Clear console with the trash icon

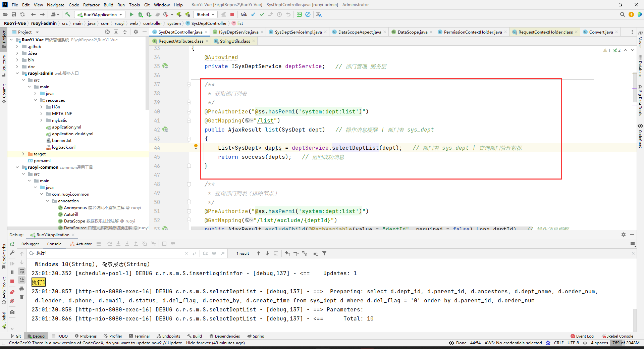click(22, 297)
